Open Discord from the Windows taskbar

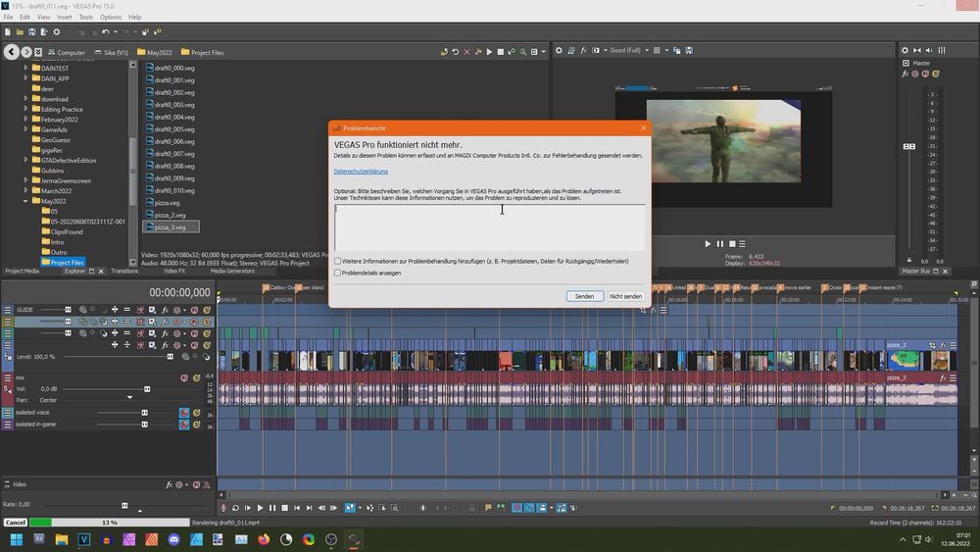tap(173, 539)
